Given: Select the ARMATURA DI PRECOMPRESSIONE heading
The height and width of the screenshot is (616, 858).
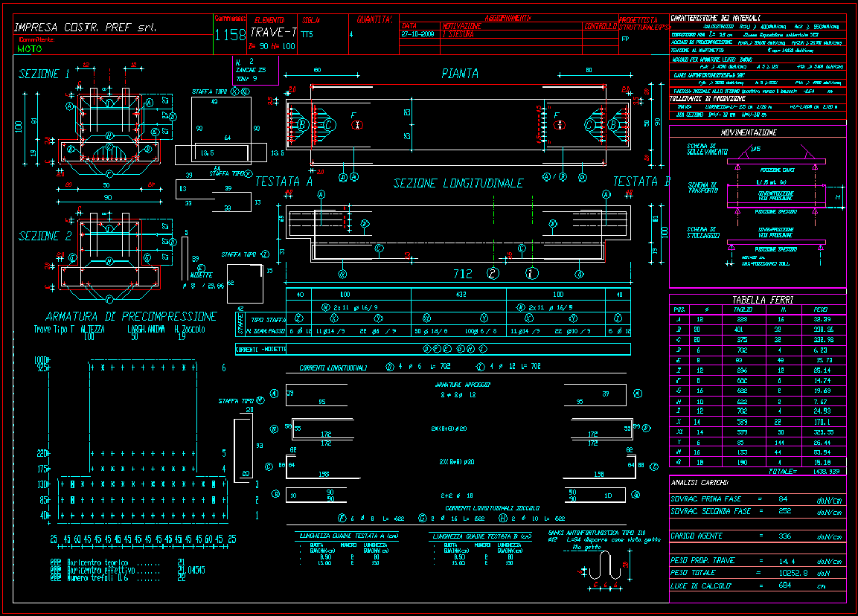Looking at the screenshot, I should point(130,316).
